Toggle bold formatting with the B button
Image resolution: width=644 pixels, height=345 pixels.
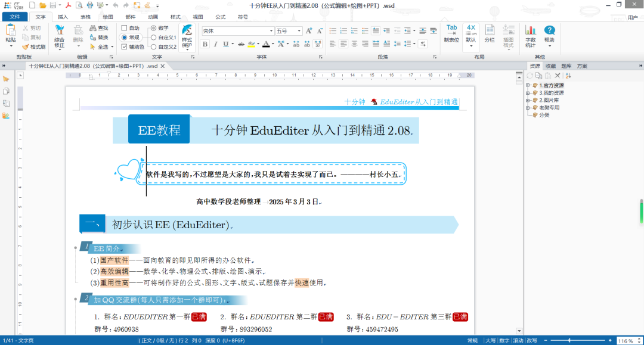(205, 43)
